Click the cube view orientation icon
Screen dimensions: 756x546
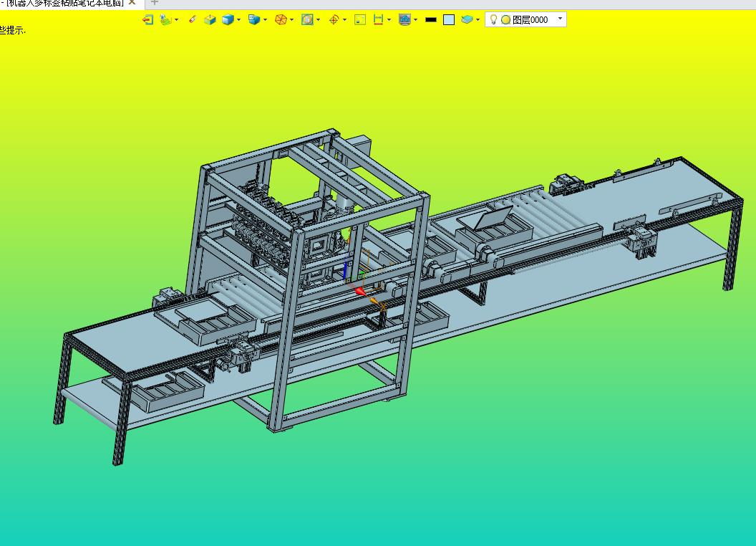tap(254, 20)
